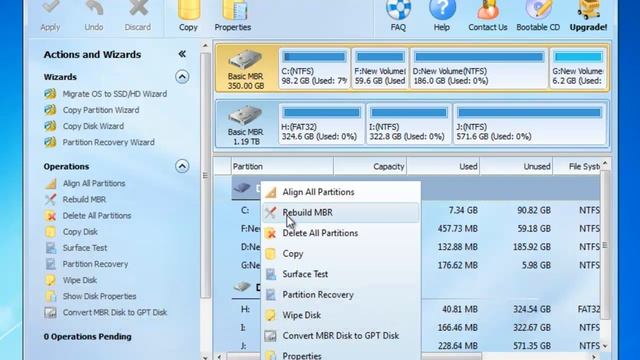Image resolution: width=640 pixels, height=360 pixels.
Task: Collapse the Wizards section chevron
Action: (x=182, y=77)
